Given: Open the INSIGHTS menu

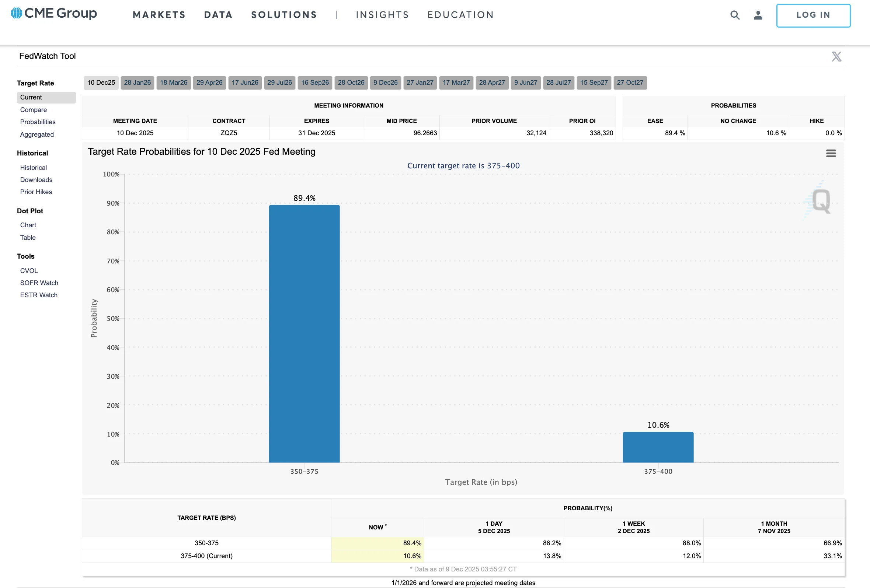Looking at the screenshot, I should pos(382,15).
